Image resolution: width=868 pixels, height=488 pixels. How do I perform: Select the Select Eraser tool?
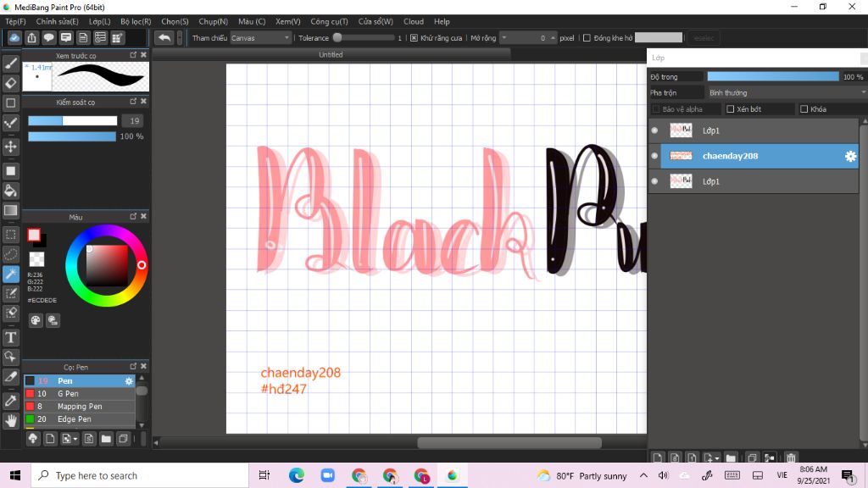pyautogui.click(x=10, y=313)
